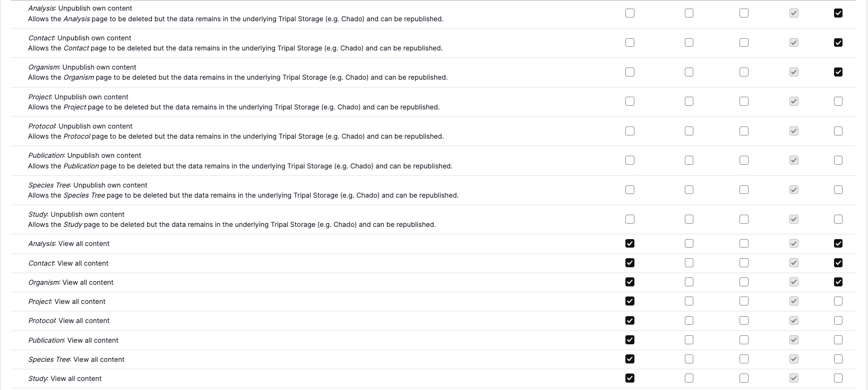This screenshot has height=390, width=868.
Task: Uncheck the black checked box for Analysis: Unpublish own content
Action: [x=838, y=13]
